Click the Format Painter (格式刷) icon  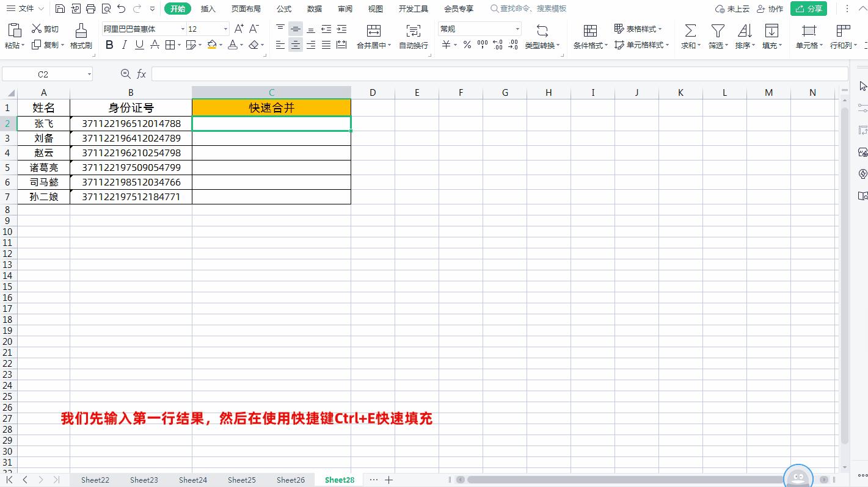click(x=81, y=37)
